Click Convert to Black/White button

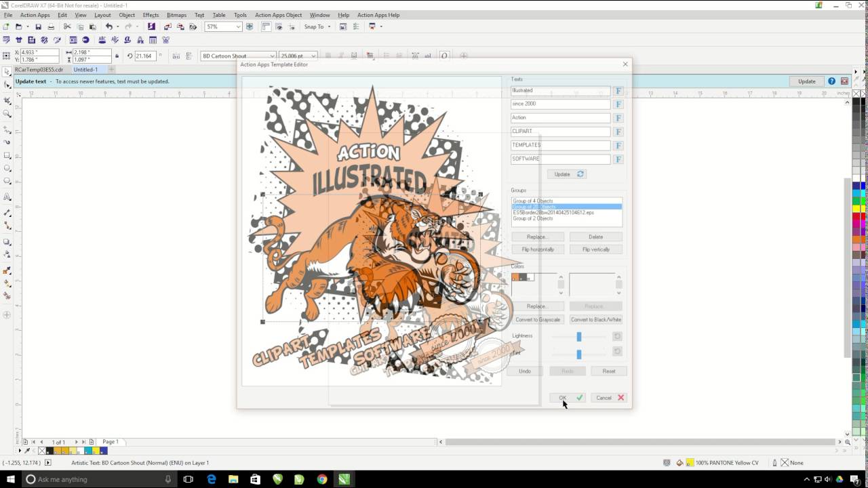(x=595, y=319)
